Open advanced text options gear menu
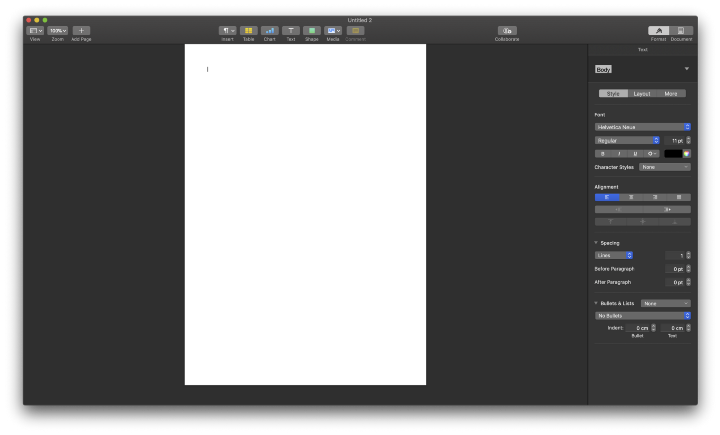This screenshot has height=435, width=720. [652, 154]
